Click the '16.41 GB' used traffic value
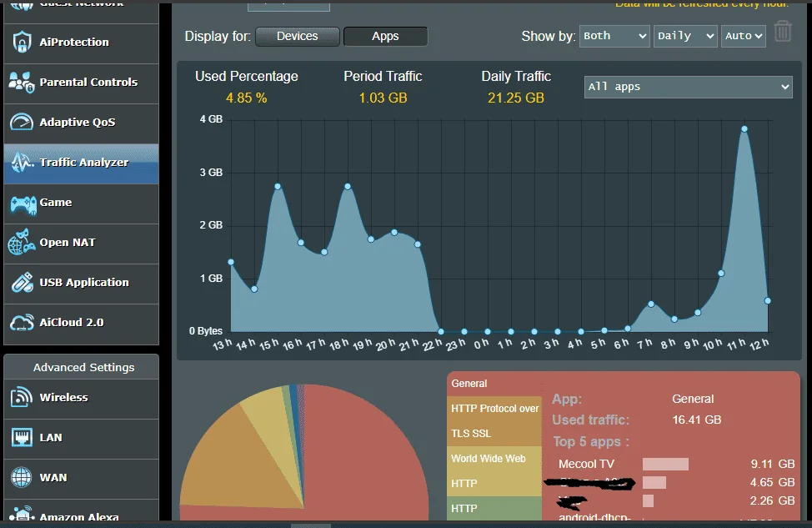This screenshot has width=812, height=528. tap(696, 420)
